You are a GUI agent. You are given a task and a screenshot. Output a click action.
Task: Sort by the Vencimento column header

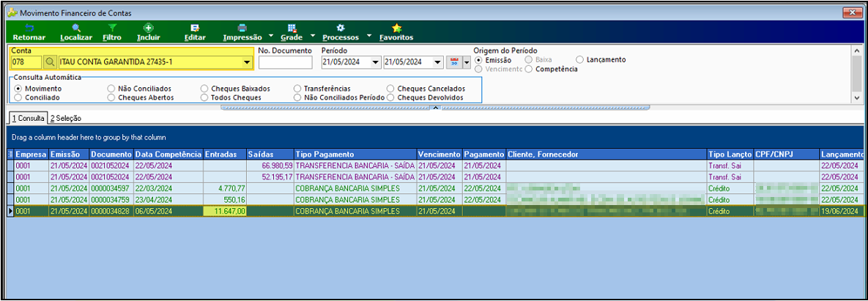pyautogui.click(x=439, y=155)
